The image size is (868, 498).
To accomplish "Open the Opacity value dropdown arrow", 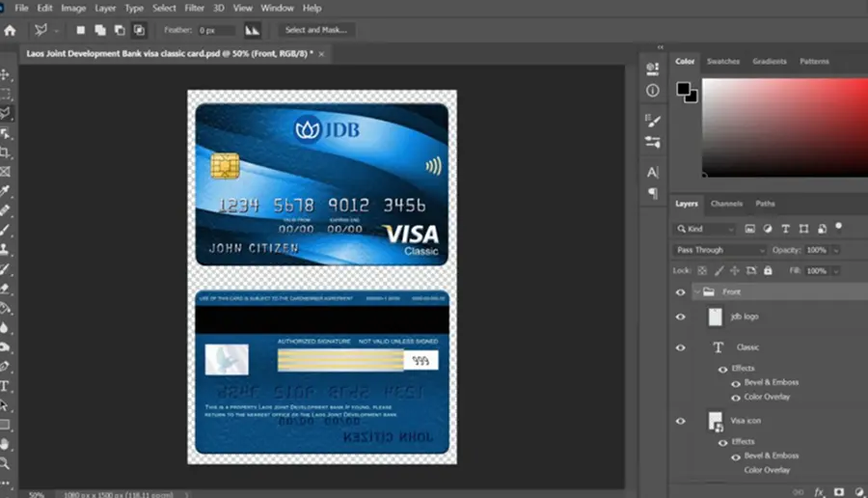I will (x=836, y=250).
